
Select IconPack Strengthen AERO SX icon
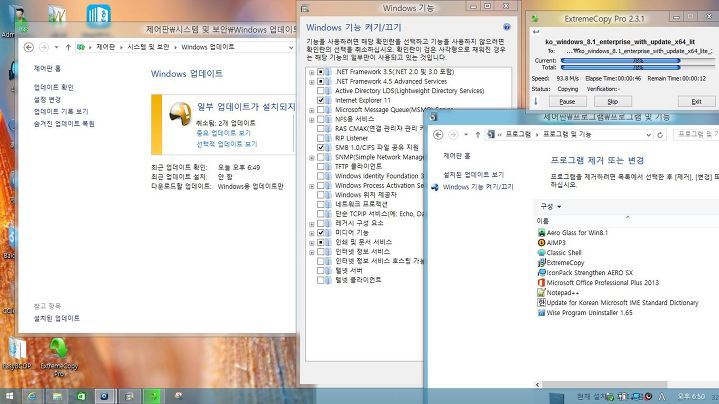tap(541, 272)
